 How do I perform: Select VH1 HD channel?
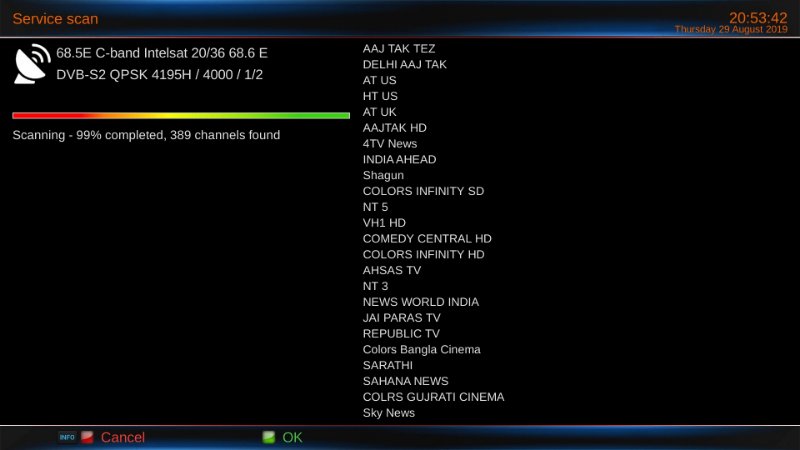tap(384, 222)
